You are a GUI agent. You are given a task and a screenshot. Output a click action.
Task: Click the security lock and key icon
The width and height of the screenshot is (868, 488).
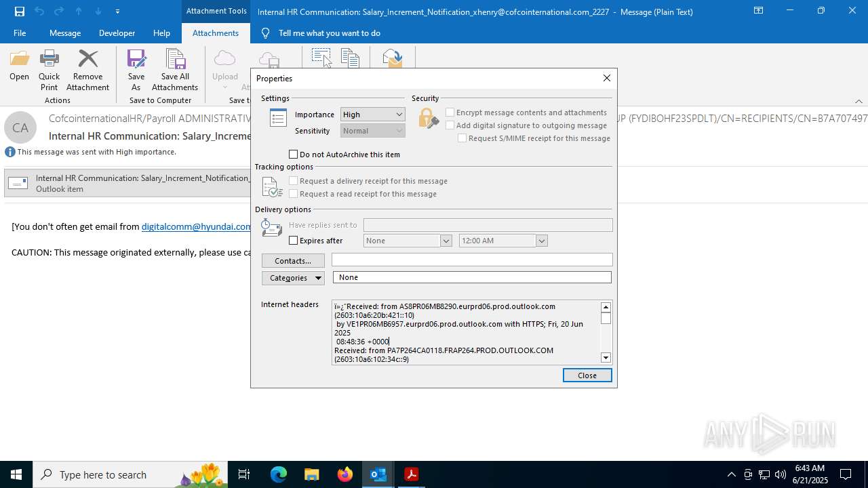[x=428, y=119]
